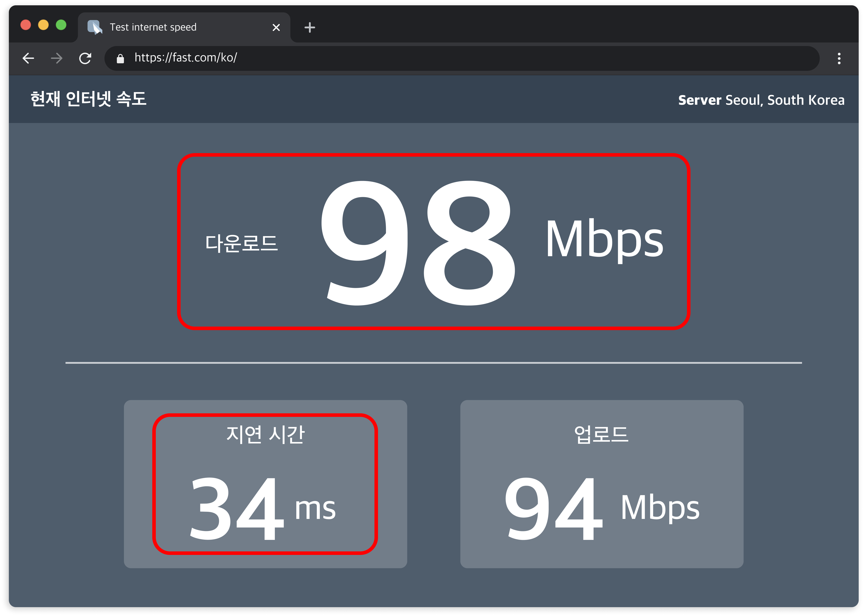
Task: Click the 지연 시간 latency label
Action: [265, 434]
